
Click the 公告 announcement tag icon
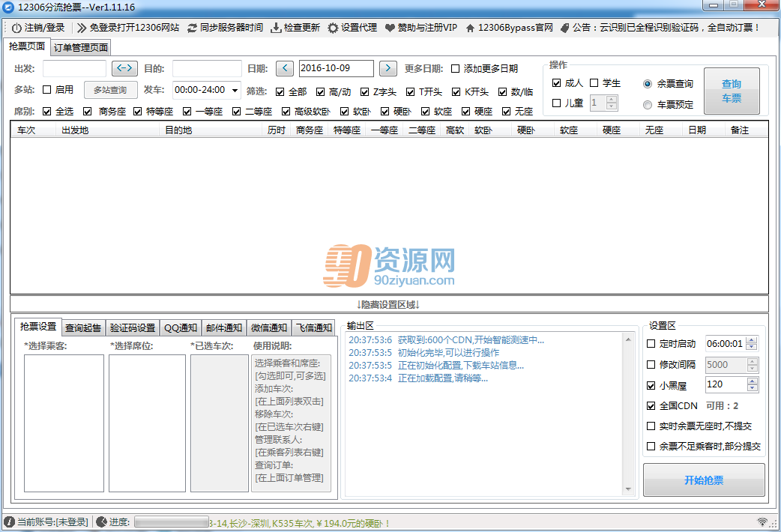[x=564, y=28]
